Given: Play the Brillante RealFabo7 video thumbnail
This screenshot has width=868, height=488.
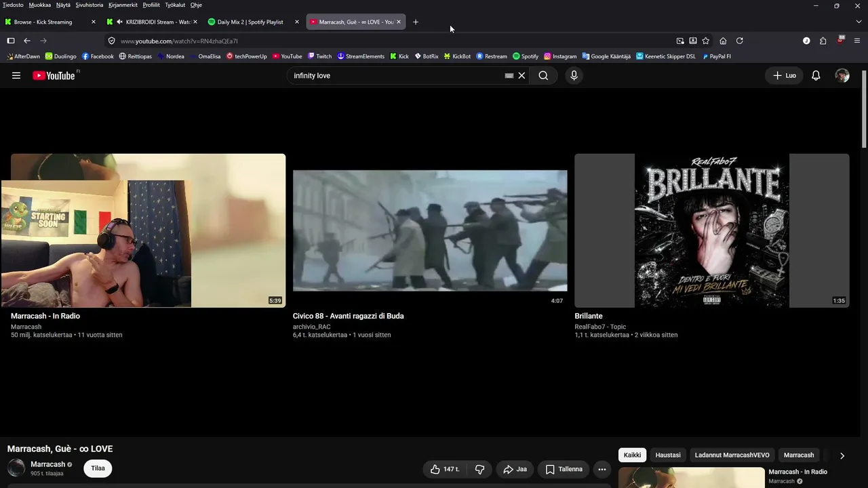Looking at the screenshot, I should pos(712,230).
